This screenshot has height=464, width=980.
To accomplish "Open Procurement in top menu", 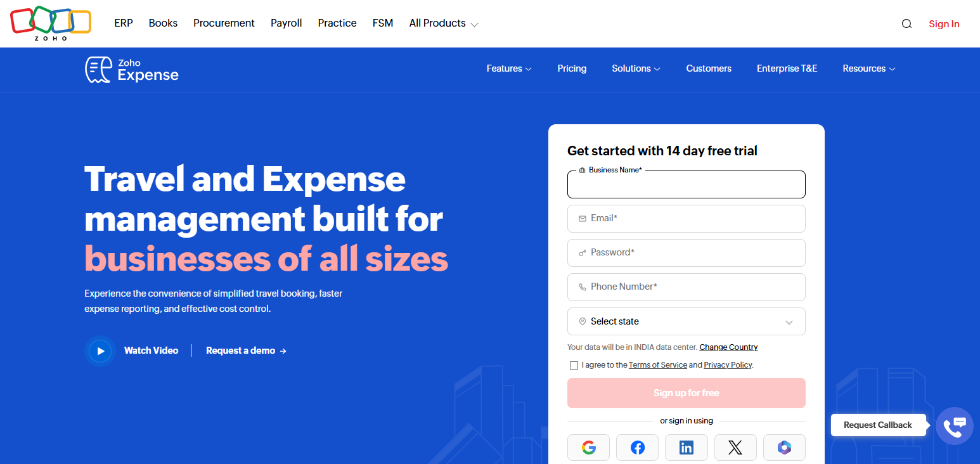I will point(224,23).
